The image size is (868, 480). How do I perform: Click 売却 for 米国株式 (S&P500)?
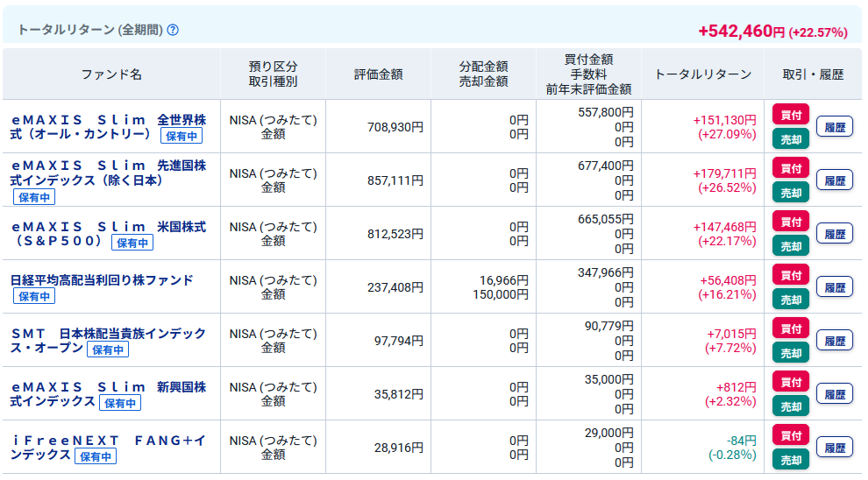(791, 246)
